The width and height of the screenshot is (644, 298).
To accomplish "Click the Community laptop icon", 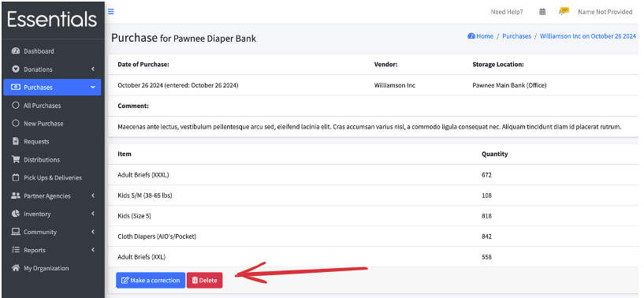I will click(16, 232).
